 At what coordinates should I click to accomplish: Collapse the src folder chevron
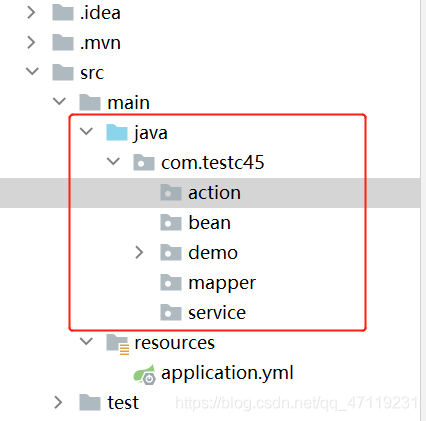click(32, 71)
